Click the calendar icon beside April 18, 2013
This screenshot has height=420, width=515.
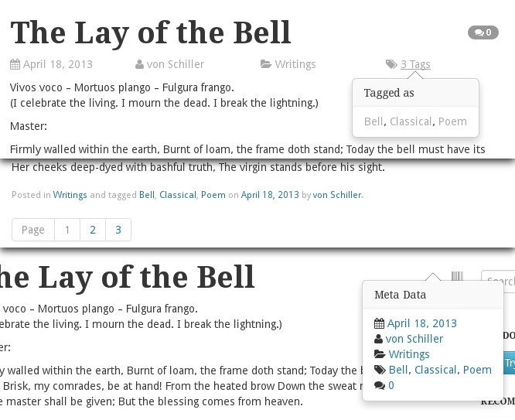15,65
